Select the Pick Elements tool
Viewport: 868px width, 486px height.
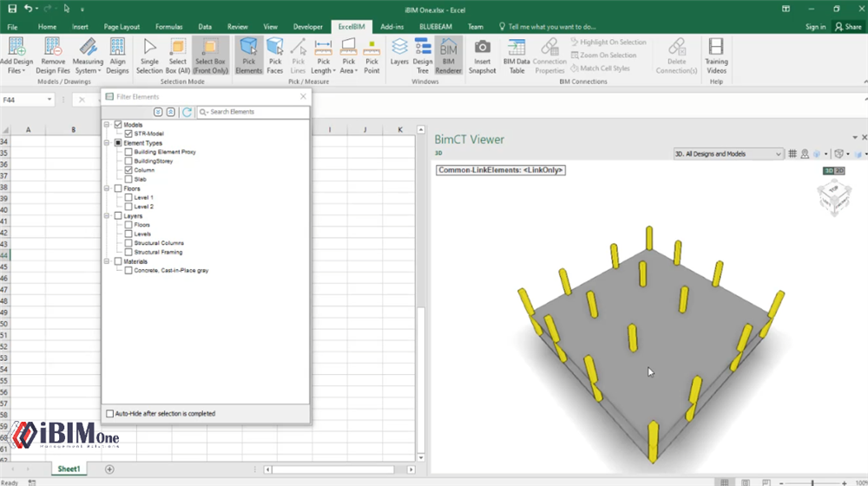(x=248, y=56)
